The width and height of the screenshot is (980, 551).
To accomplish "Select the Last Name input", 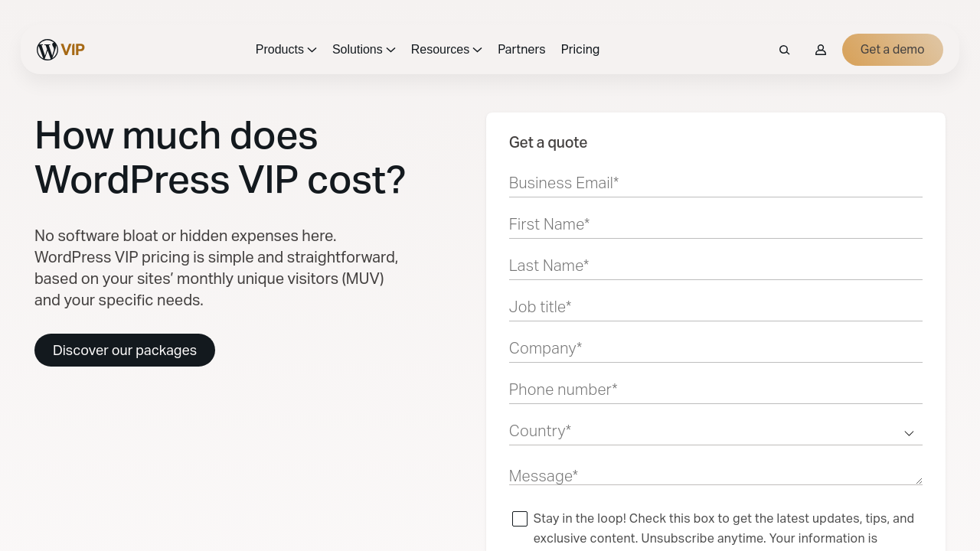I will (x=715, y=266).
